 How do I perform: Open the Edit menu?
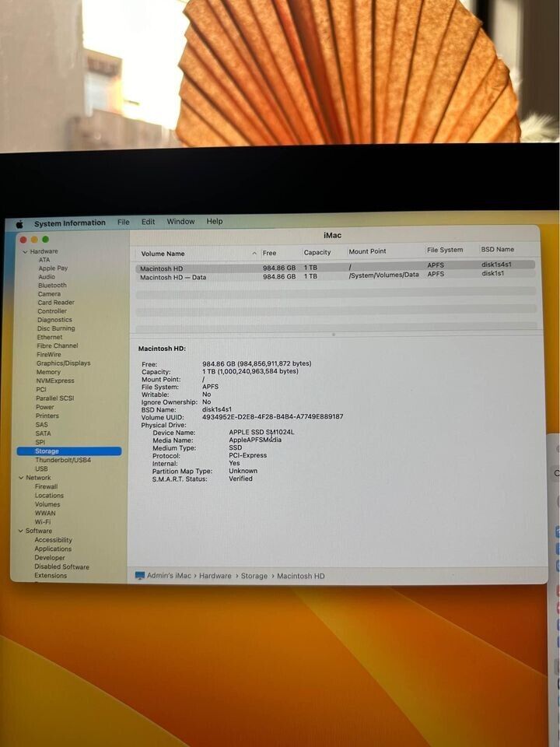tap(148, 222)
